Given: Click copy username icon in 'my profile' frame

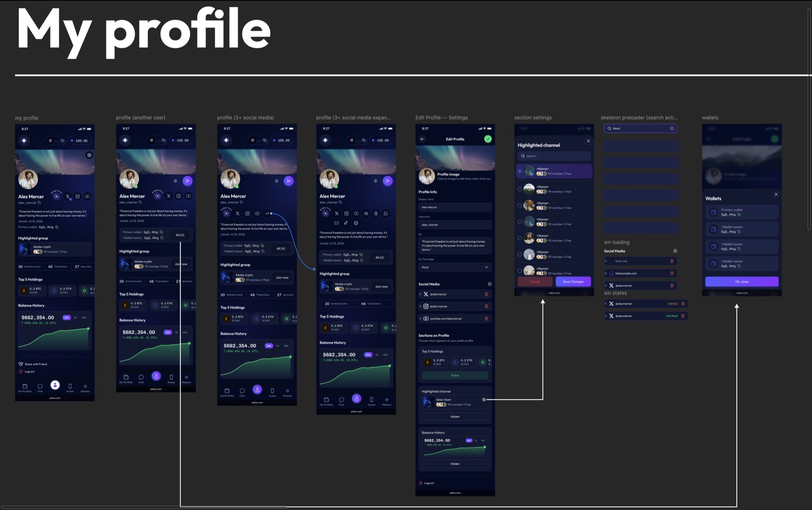Looking at the screenshot, I should point(39,202).
